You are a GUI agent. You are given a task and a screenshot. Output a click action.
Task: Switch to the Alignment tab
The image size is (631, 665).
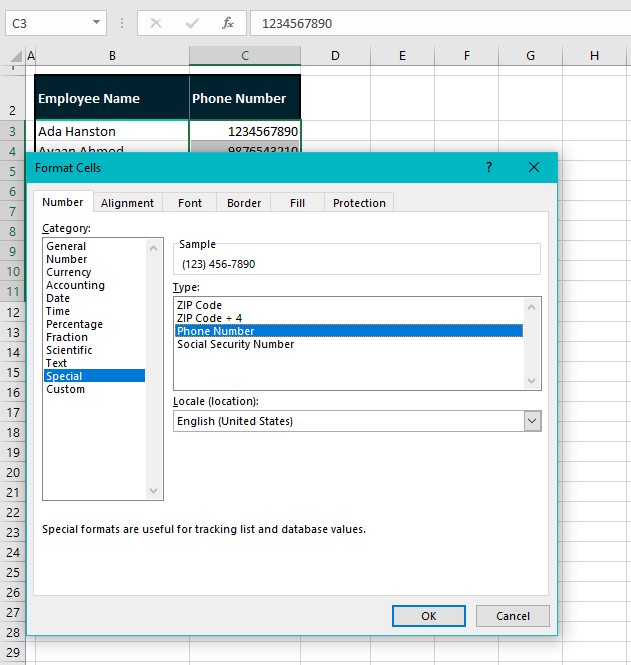[127, 203]
